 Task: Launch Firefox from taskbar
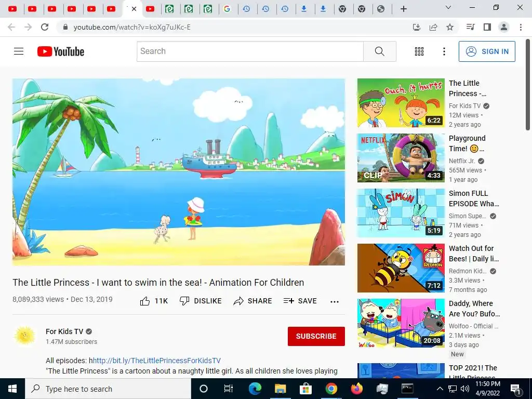pos(356,389)
